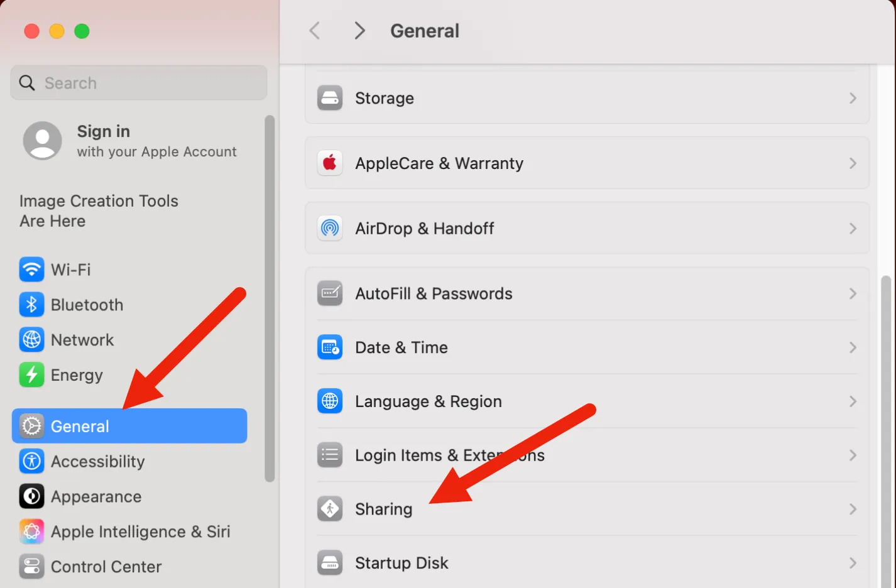The image size is (896, 588).
Task: Click the Bluetooth icon in sidebar
Action: pos(31,305)
